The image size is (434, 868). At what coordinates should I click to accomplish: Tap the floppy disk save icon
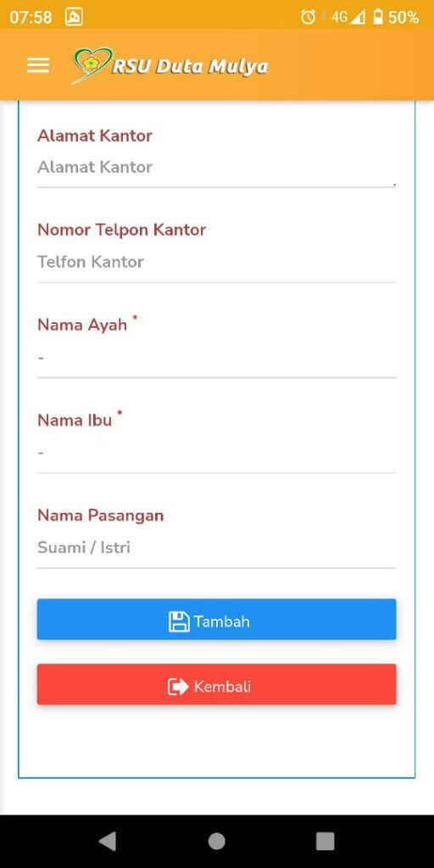[x=179, y=621]
